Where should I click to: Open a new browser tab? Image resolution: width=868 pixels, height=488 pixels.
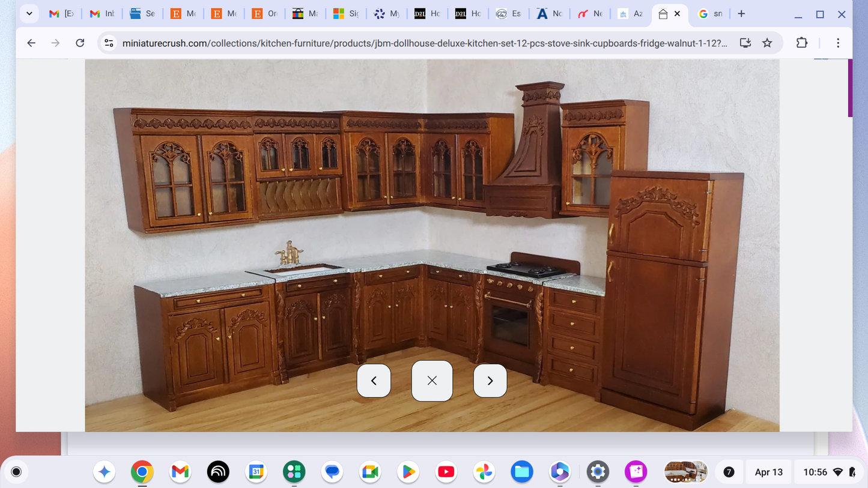[x=741, y=14]
